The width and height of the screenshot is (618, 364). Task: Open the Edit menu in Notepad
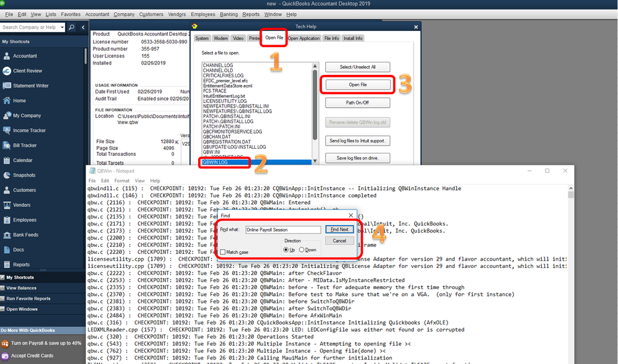[105, 181]
